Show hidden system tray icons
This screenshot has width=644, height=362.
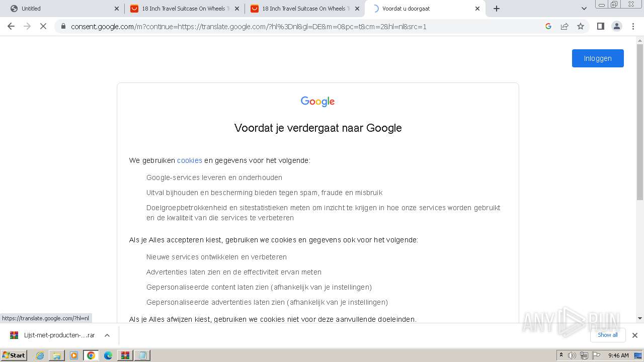point(561,355)
